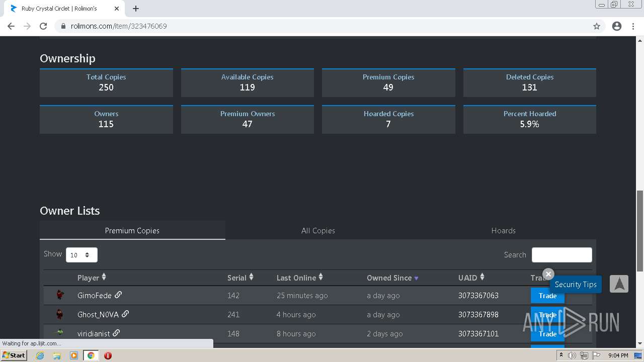Open the Security Tips button
Screen dimensions: 644x362
tap(576, 284)
